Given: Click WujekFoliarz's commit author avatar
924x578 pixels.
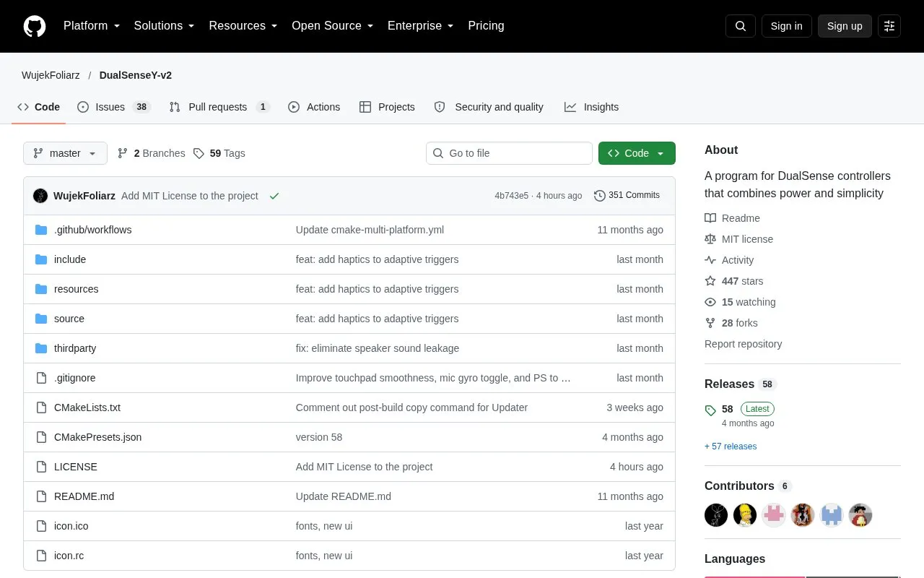Looking at the screenshot, I should (x=40, y=196).
